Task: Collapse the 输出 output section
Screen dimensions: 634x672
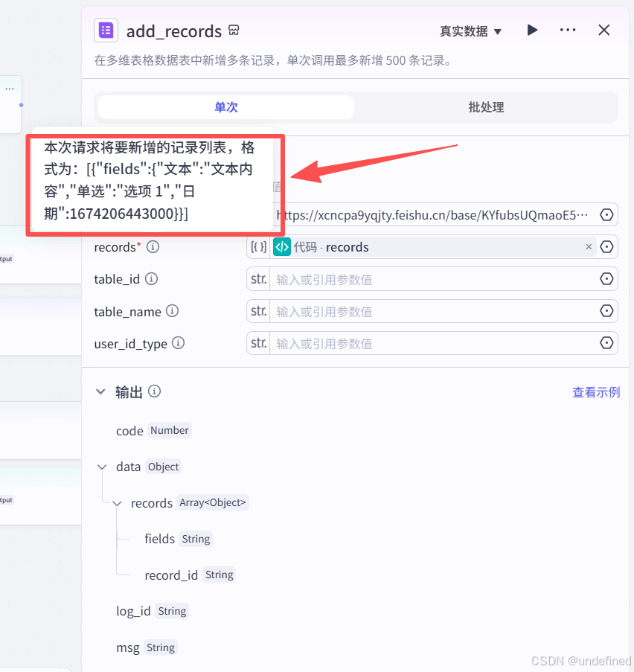Action: point(101,391)
